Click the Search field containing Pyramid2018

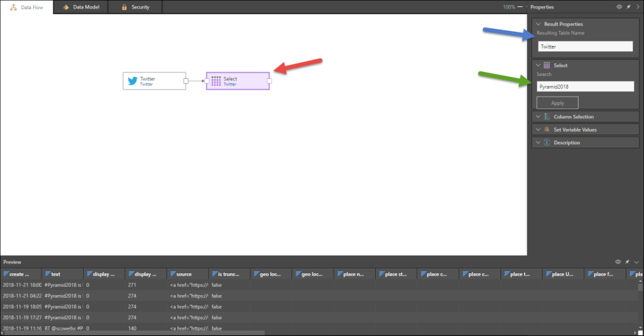tap(585, 86)
